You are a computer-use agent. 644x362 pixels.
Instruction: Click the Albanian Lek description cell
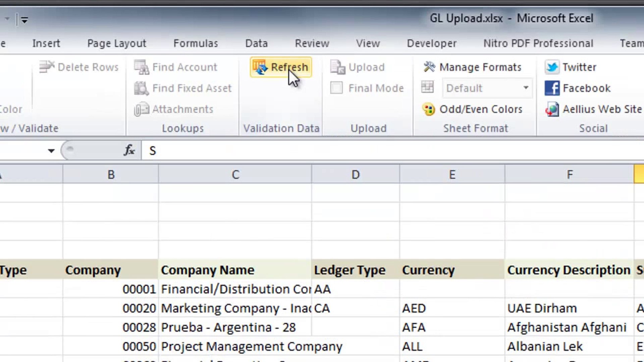point(570,346)
